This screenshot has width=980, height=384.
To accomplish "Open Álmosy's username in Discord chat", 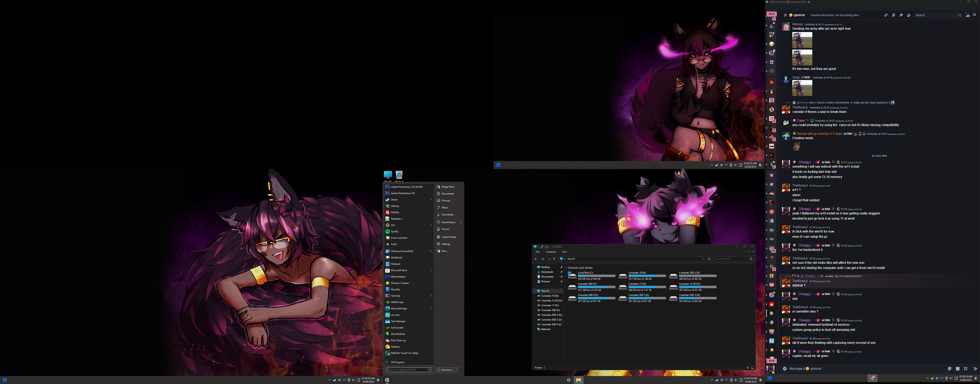I will 797,24.
